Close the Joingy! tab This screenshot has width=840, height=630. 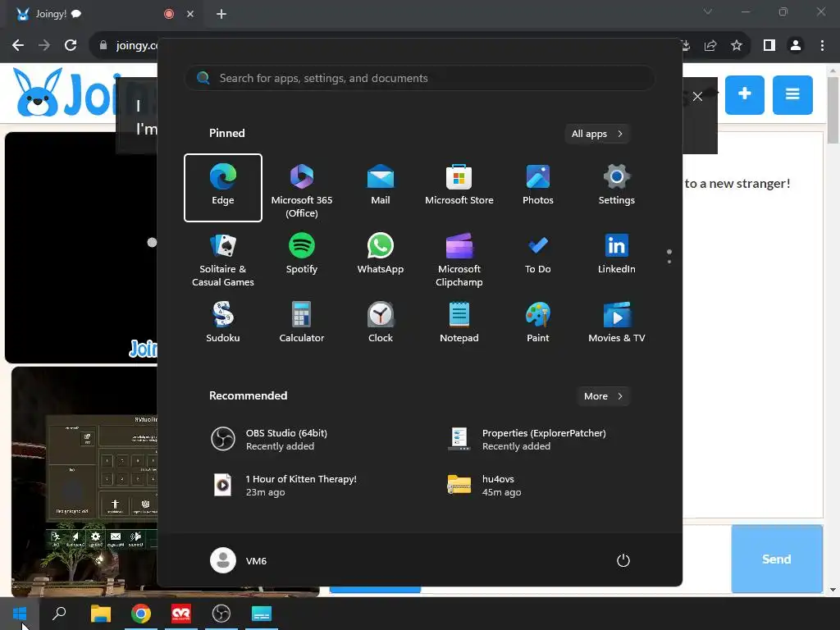(x=190, y=14)
